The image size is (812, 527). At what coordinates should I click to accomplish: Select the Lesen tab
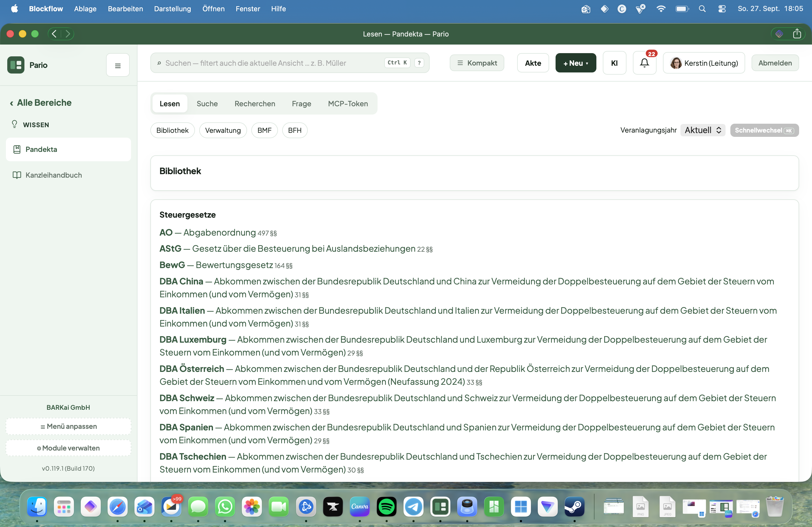click(x=169, y=104)
